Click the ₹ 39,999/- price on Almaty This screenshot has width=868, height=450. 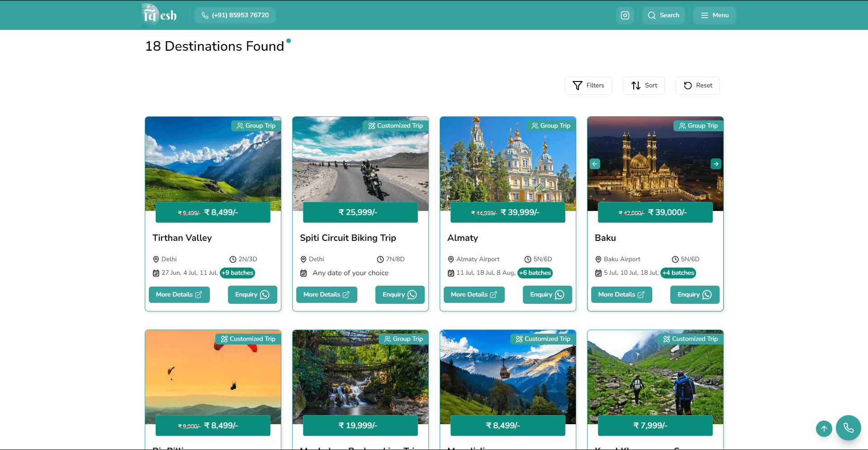tap(520, 212)
